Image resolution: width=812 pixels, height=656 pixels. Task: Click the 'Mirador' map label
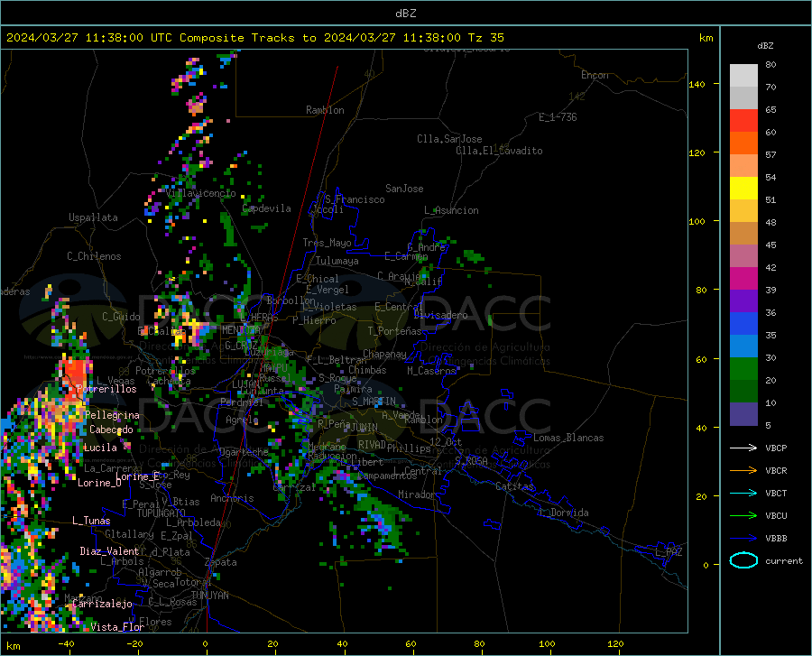[x=416, y=494]
